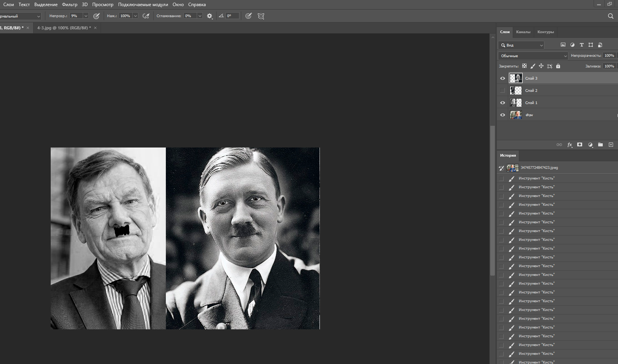Click lock all padlock icon
The height and width of the screenshot is (364, 618).
pyautogui.click(x=558, y=66)
